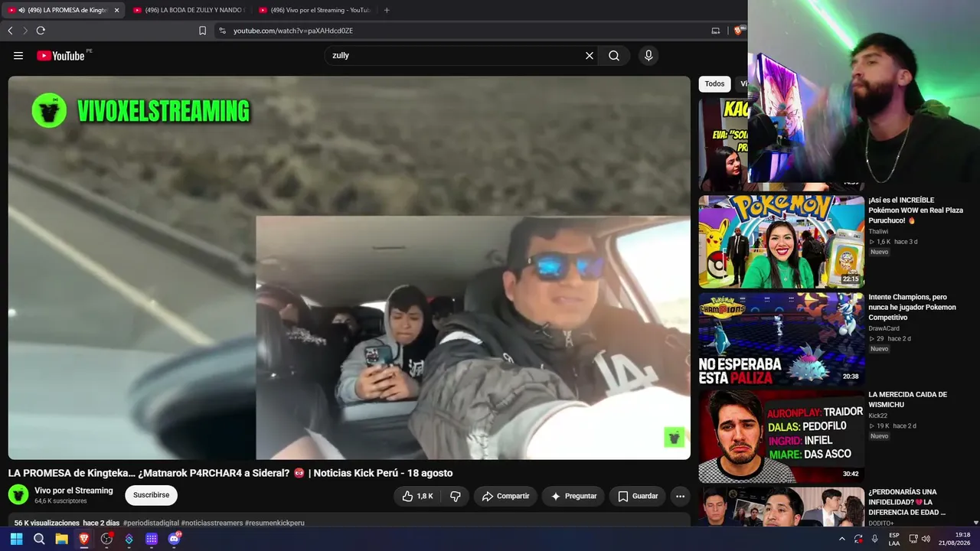
Task: Go to the YouTube home logo
Action: 61,56
